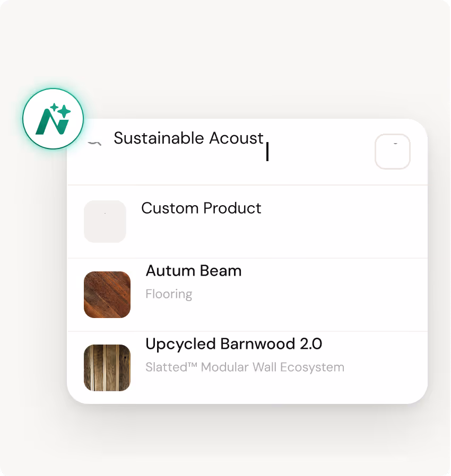
Task: Select the Custom Product option
Action: click(247, 222)
